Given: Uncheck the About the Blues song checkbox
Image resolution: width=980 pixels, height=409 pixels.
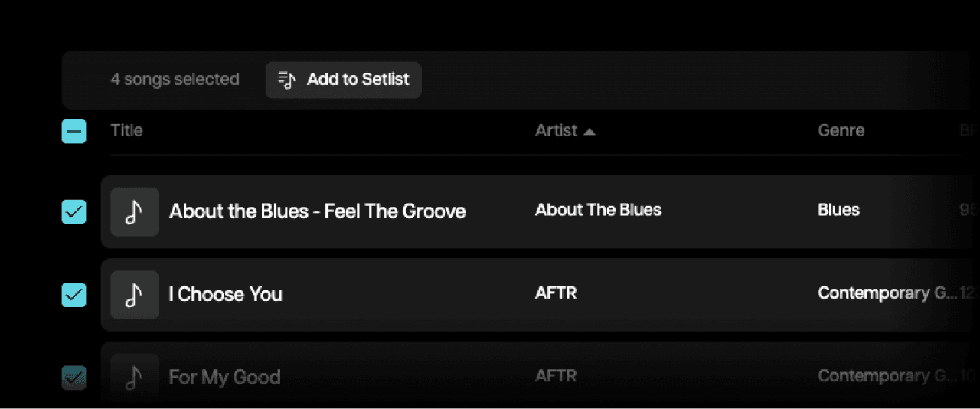Looking at the screenshot, I should coord(74,212).
